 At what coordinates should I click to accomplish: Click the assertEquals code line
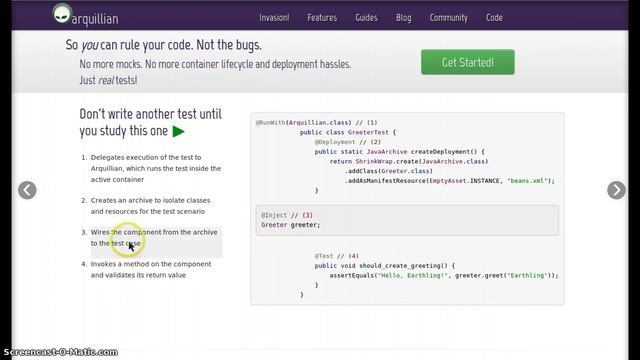(444, 276)
